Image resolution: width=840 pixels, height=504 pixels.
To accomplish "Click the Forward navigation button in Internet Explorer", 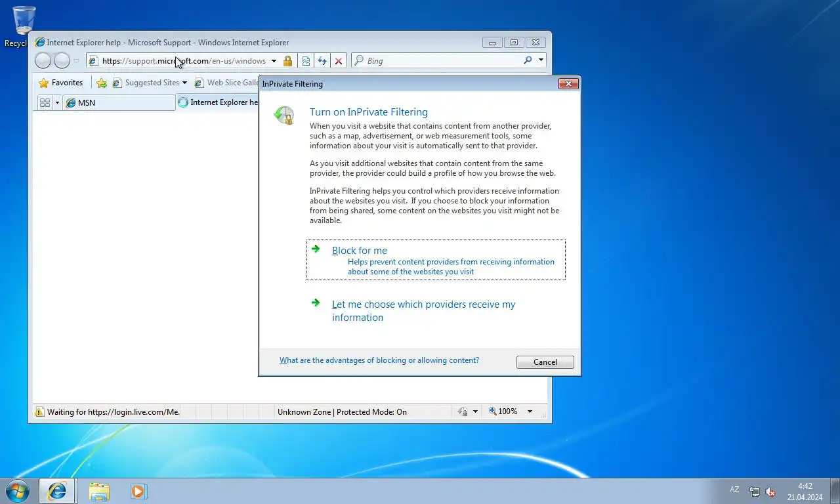I will (x=62, y=61).
